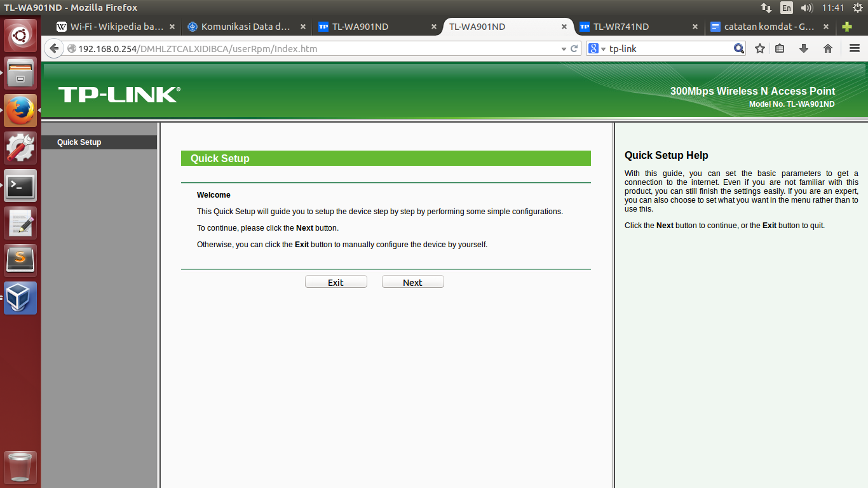
Task: Click the search magnifier icon
Action: tap(738, 48)
